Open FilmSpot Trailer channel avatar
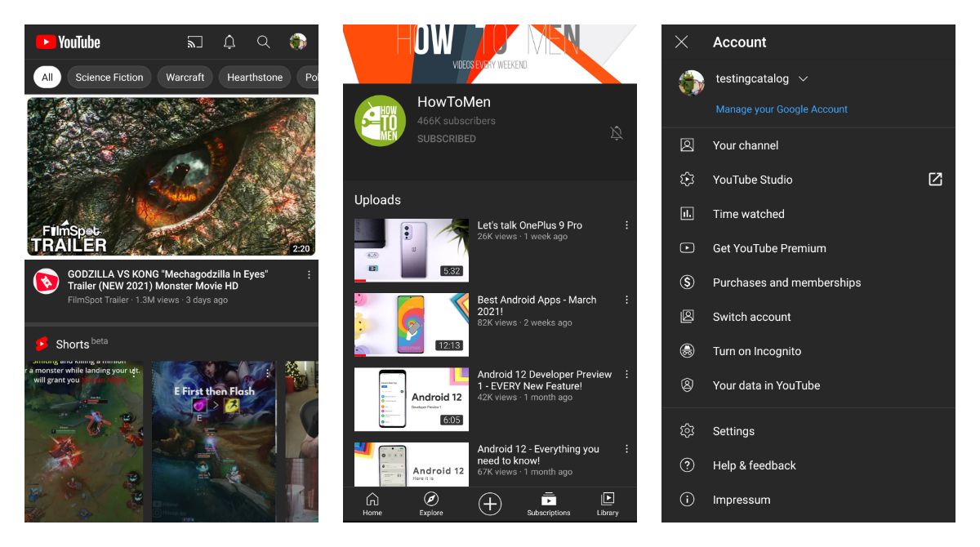Screen dimensions: 980x547 (x=46, y=282)
